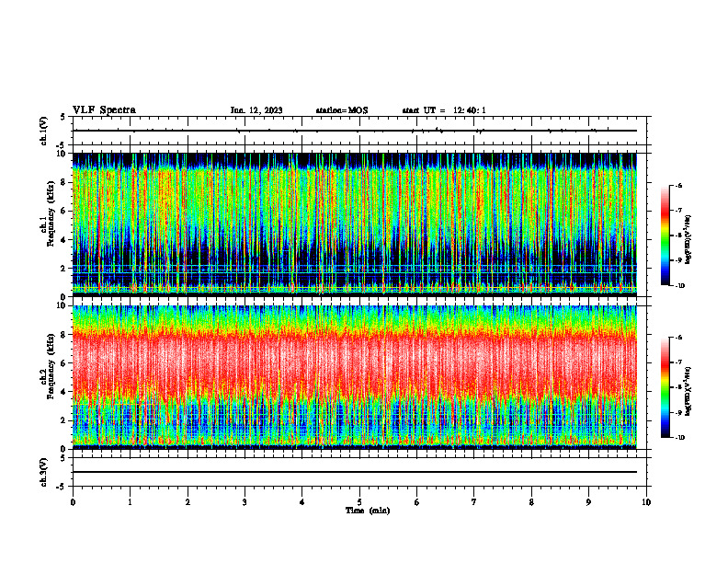Click time axis tick label "0"
The height and width of the screenshot is (563, 728).
(x=73, y=502)
